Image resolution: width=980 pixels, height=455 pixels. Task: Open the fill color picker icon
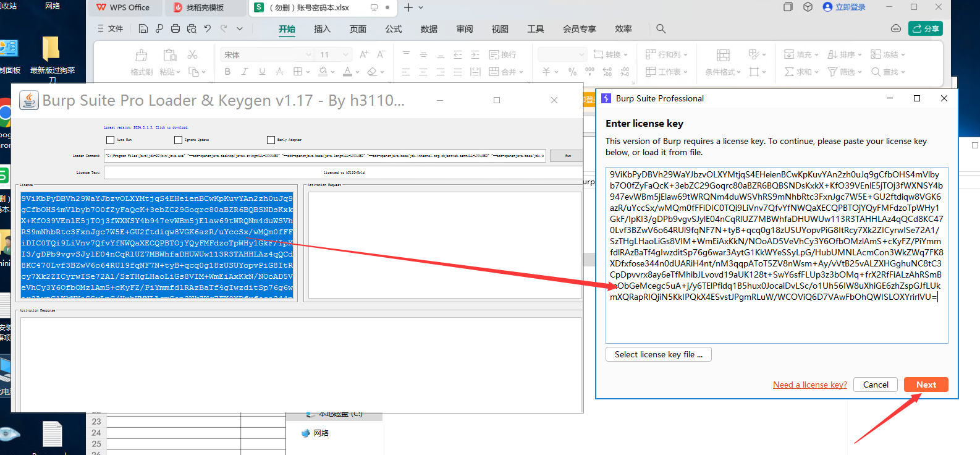(x=323, y=72)
